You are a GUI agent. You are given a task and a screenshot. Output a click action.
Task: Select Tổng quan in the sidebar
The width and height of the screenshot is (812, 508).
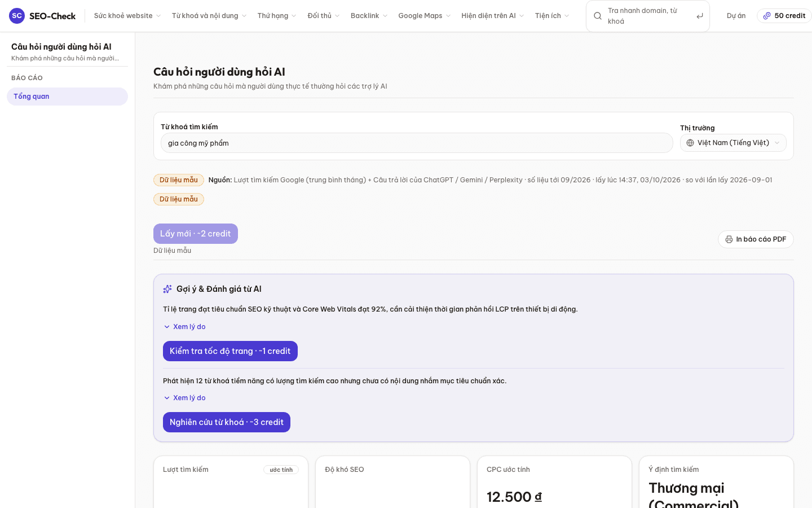pyautogui.click(x=68, y=97)
